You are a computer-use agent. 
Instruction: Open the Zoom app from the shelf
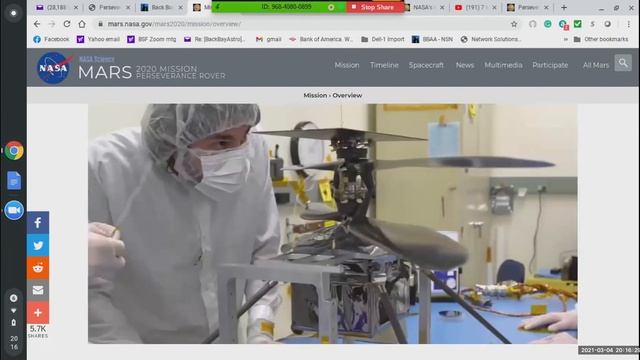point(14,210)
